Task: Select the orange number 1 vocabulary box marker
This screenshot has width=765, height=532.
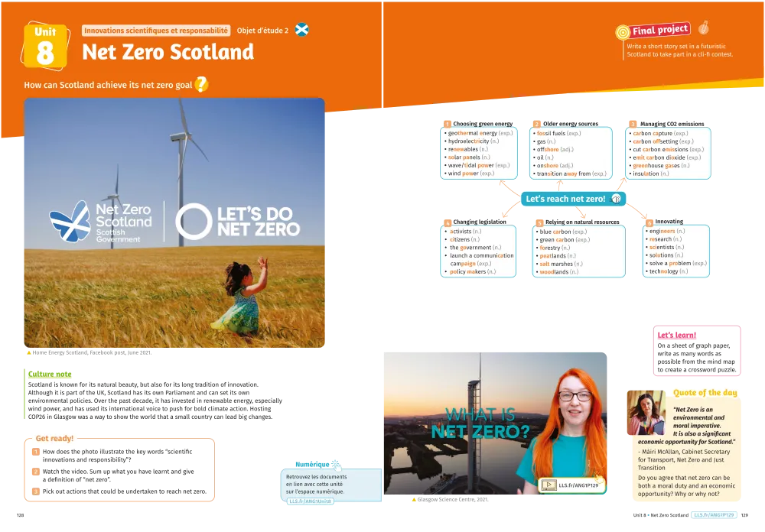Action: point(448,124)
